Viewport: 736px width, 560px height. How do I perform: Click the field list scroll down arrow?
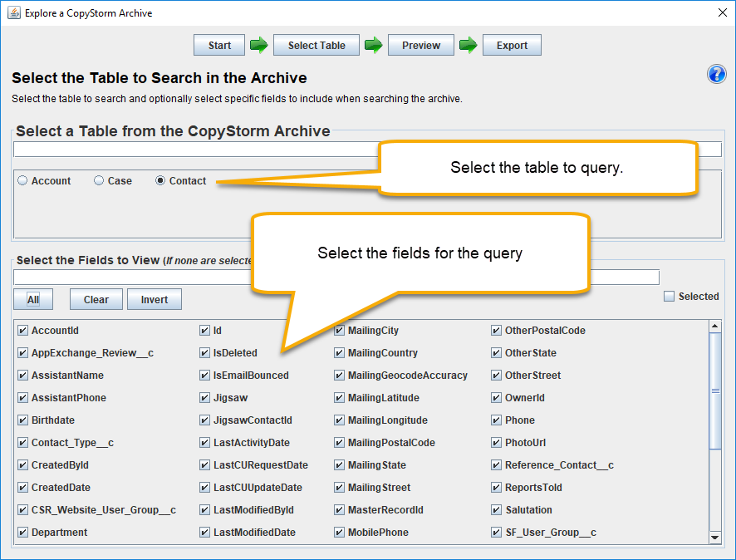[715, 538]
